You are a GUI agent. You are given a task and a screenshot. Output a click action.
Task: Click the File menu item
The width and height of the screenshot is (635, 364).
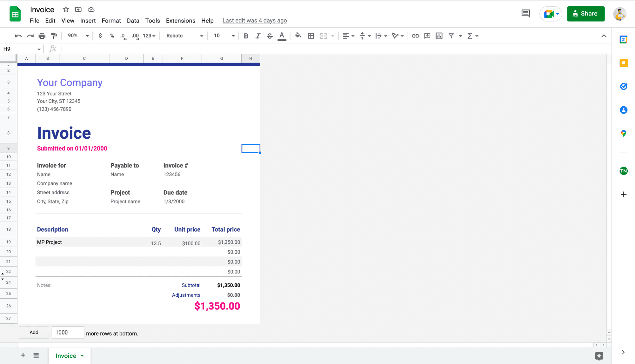[34, 20]
